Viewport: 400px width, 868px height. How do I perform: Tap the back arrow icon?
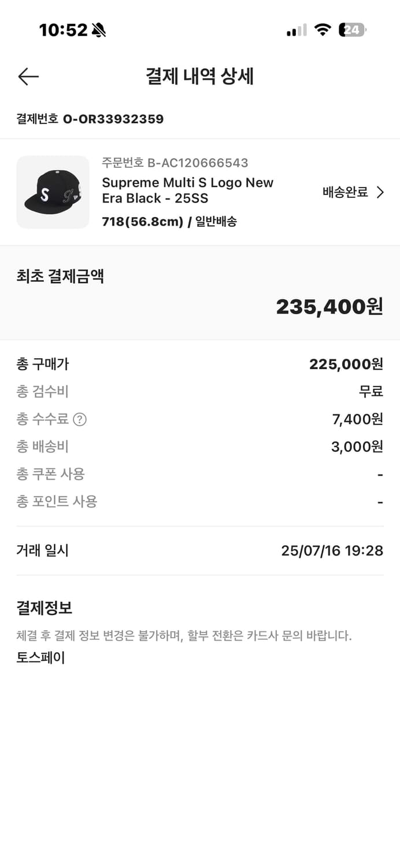click(x=28, y=76)
